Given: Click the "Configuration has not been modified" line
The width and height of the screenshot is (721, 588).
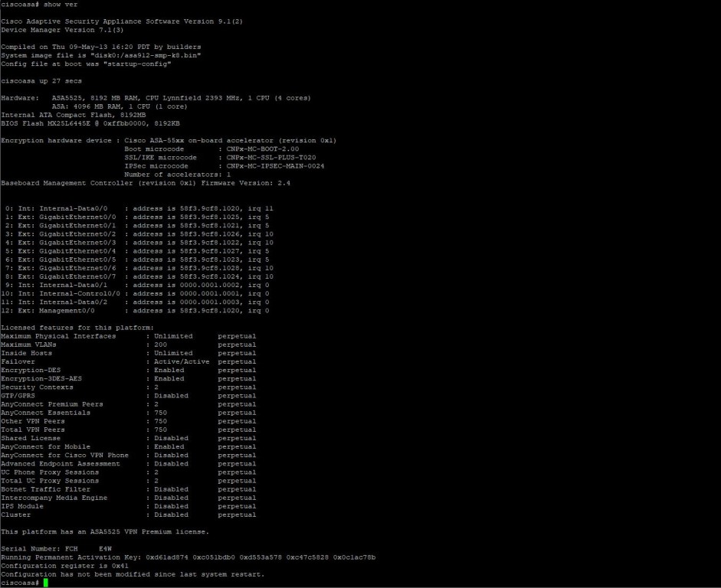Looking at the screenshot, I should coord(133,575).
